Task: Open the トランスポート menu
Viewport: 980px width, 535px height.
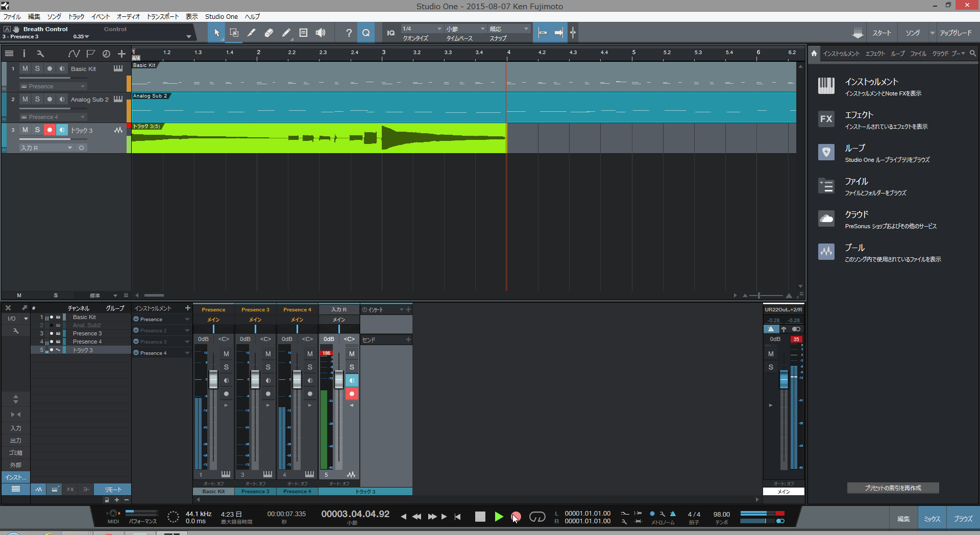Action: (163, 16)
